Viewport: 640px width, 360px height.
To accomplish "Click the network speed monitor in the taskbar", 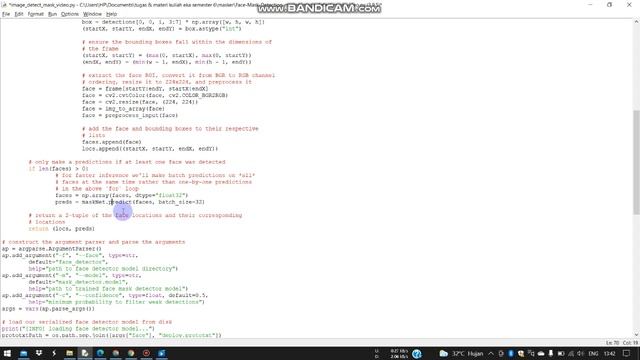I will pos(392,353).
